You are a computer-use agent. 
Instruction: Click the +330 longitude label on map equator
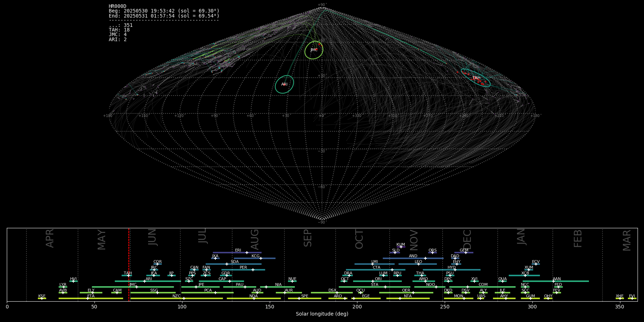(357, 116)
